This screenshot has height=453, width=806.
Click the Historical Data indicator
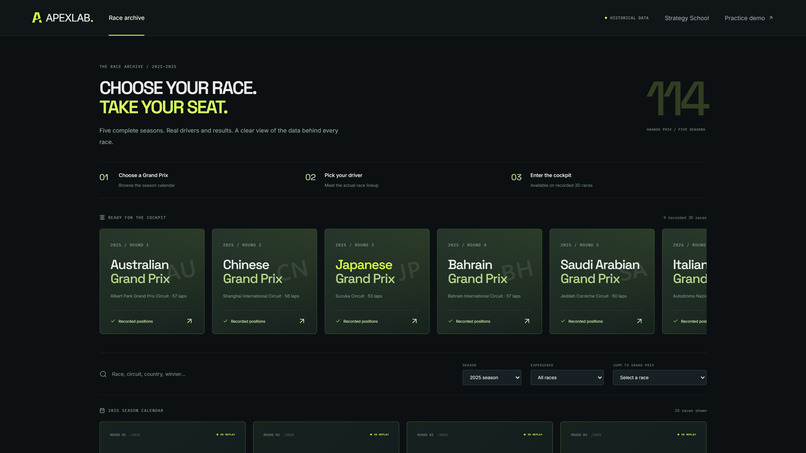click(627, 18)
